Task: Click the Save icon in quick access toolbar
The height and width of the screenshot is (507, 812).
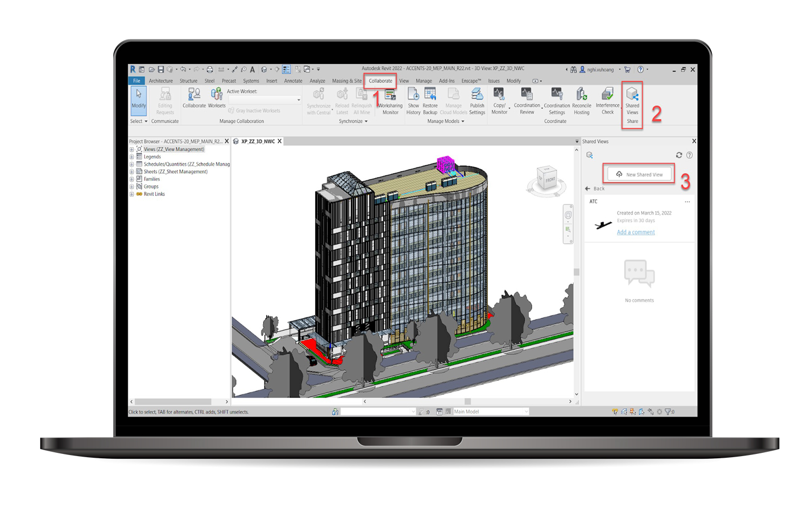Action: pos(161,69)
